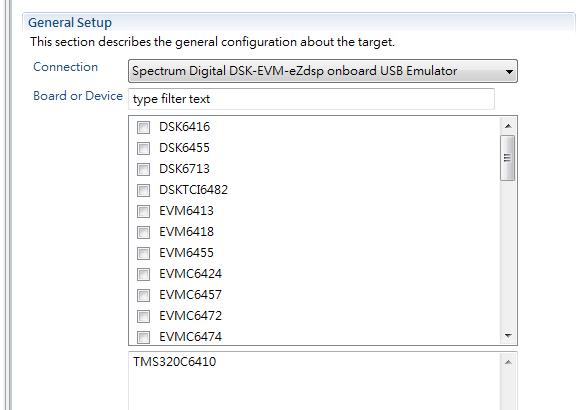
Task: Click the TMS320C6410 description text
Action: click(174, 361)
